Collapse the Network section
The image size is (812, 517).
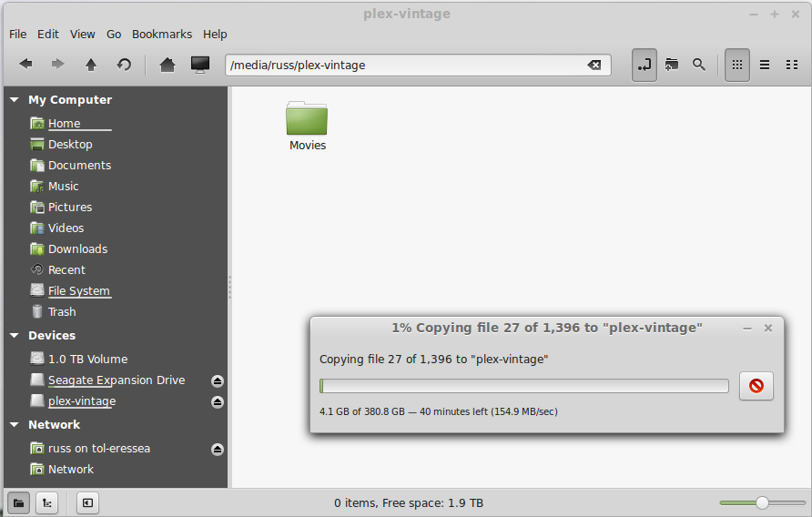click(15, 424)
